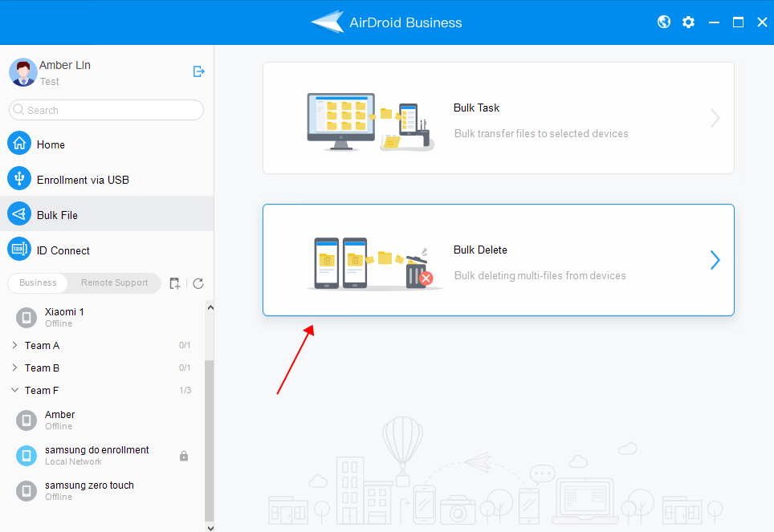Go to Home in the sidebar
The width and height of the screenshot is (774, 532).
click(51, 144)
